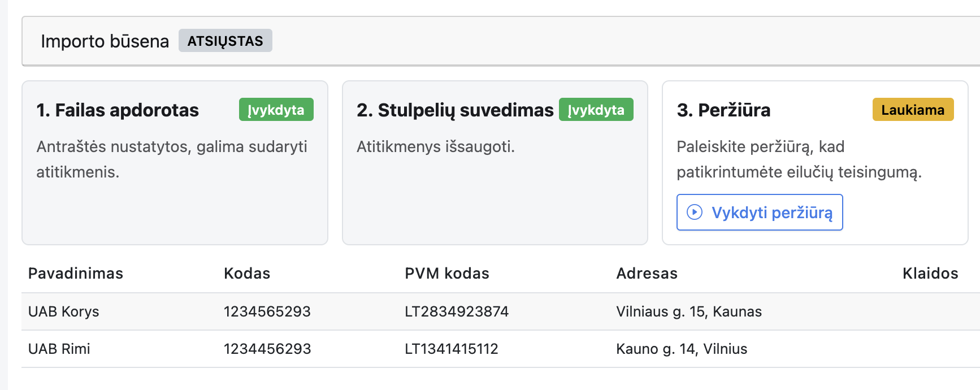Click company code 1234456293
This screenshot has width=980, height=390.
click(267, 349)
